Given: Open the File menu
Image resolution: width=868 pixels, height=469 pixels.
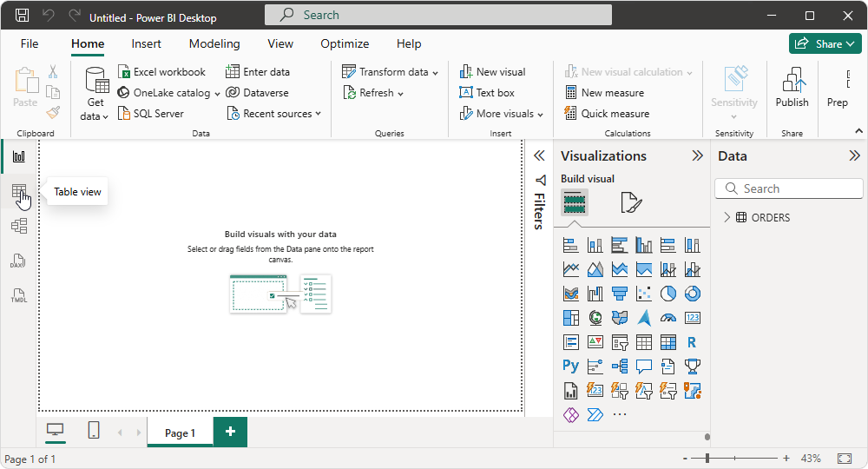Looking at the screenshot, I should (x=30, y=43).
